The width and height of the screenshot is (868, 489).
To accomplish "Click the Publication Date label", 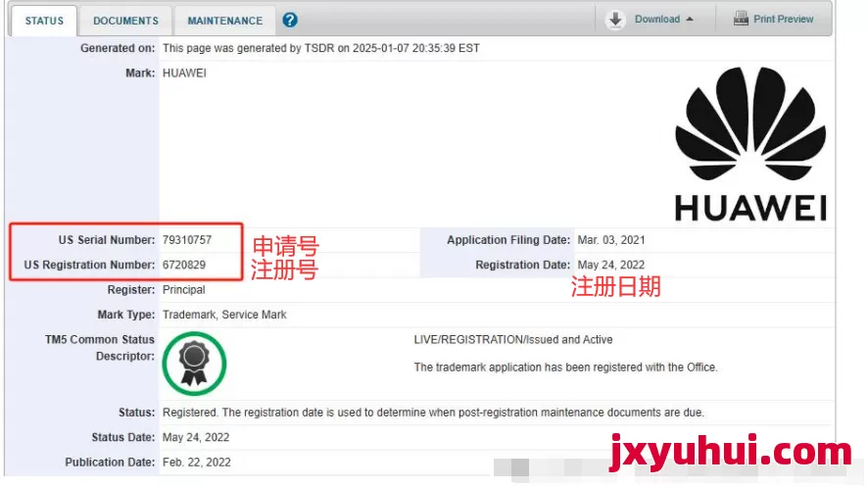I will (x=110, y=463).
